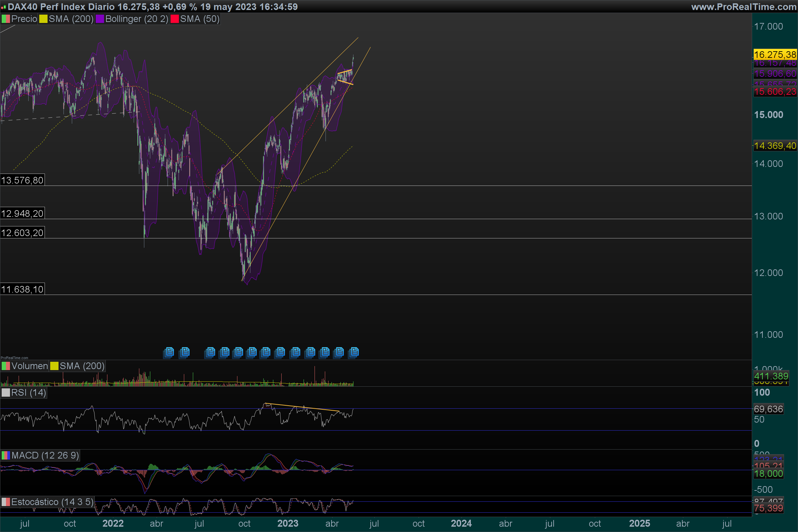
Task: Click the yellow SMA (200) price swatch
Action: click(44, 19)
